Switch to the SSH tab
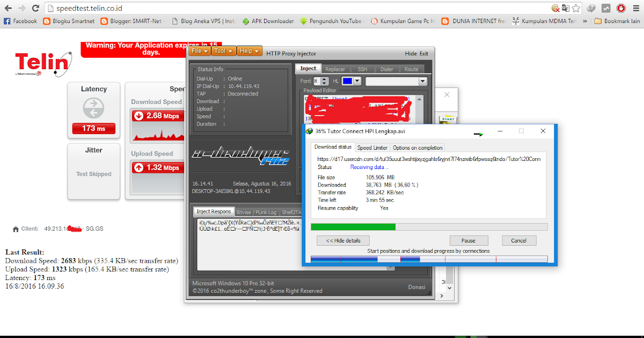Image resolution: width=644 pixels, height=338 pixels. [x=363, y=69]
